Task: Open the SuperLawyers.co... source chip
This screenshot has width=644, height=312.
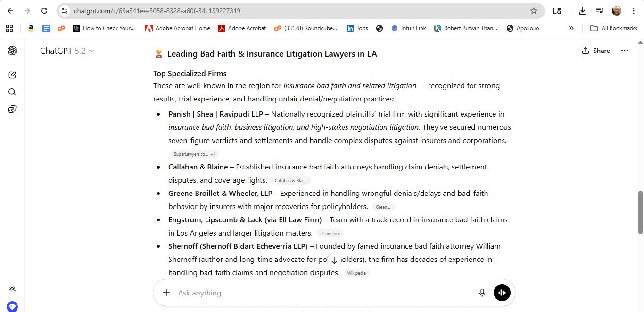Action: tap(195, 154)
